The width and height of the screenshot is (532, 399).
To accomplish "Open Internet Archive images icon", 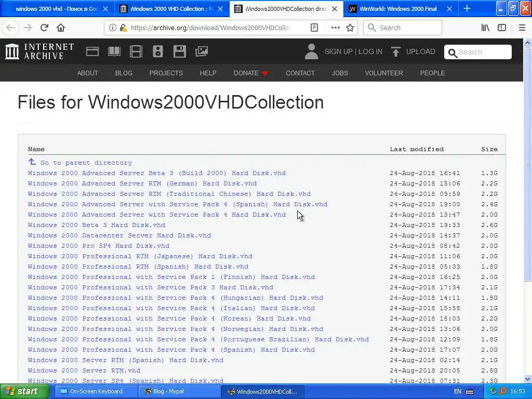I will (x=202, y=51).
